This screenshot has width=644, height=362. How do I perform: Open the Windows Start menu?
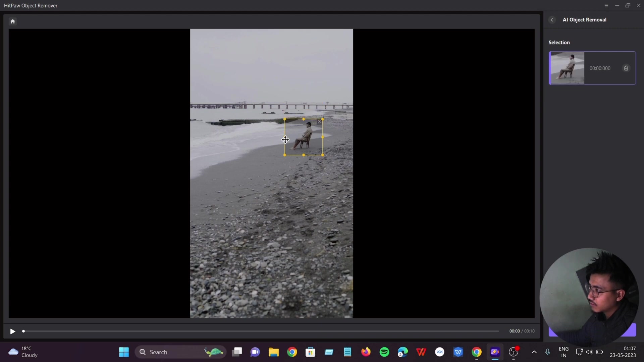point(124,352)
